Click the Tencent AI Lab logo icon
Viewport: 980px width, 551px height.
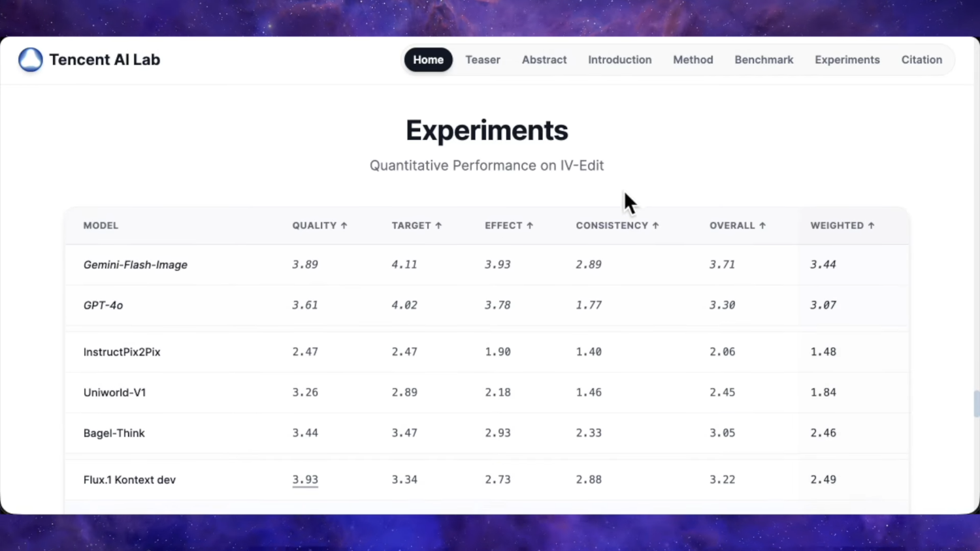coord(30,59)
